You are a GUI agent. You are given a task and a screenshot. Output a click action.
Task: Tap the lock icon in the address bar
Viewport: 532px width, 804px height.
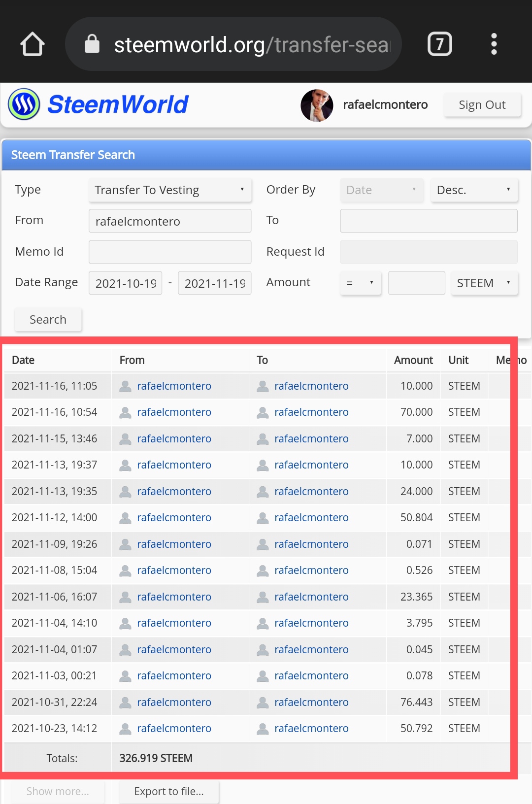pos(92,44)
